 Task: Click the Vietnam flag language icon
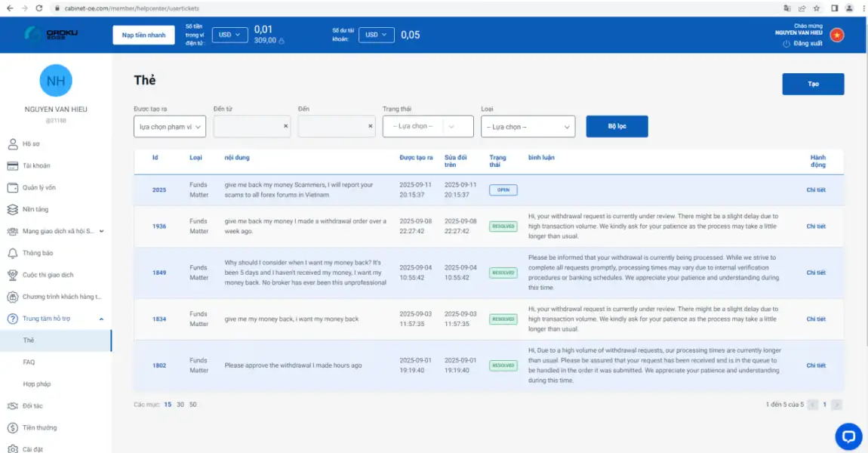click(x=836, y=35)
